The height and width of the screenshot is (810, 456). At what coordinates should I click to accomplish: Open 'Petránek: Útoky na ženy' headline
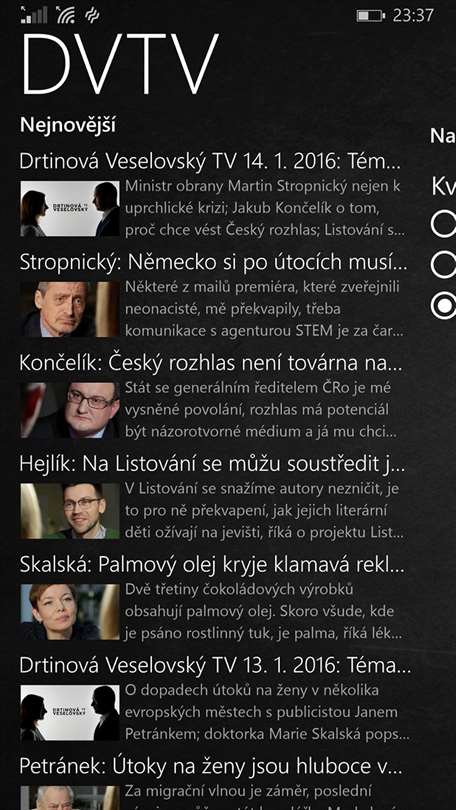(x=211, y=767)
